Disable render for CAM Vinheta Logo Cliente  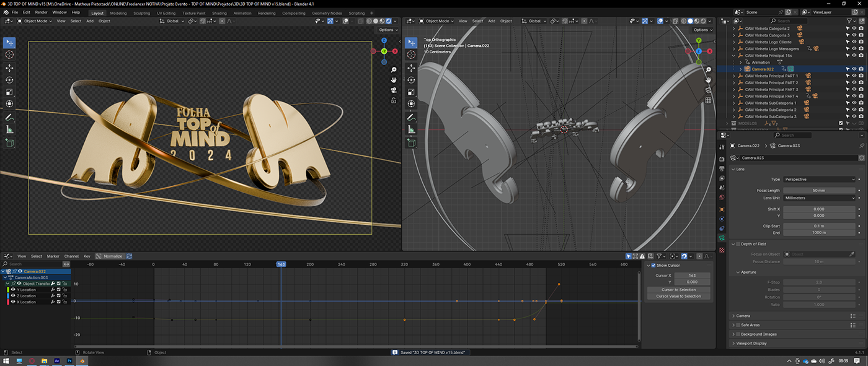(861, 42)
